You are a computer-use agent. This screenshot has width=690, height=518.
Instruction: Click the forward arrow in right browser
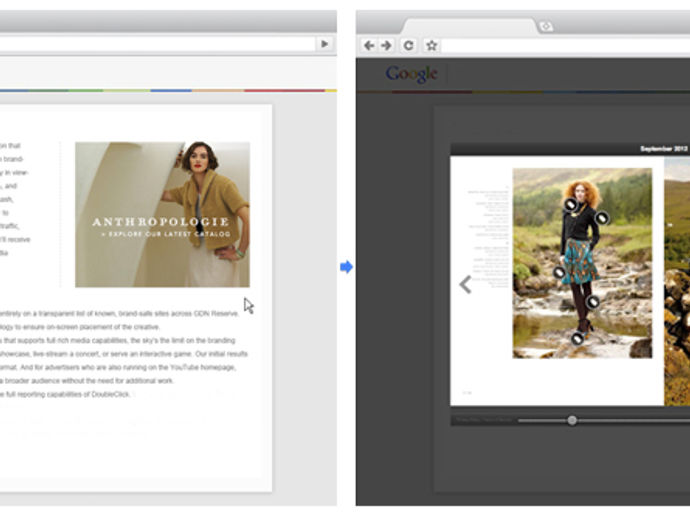386,45
